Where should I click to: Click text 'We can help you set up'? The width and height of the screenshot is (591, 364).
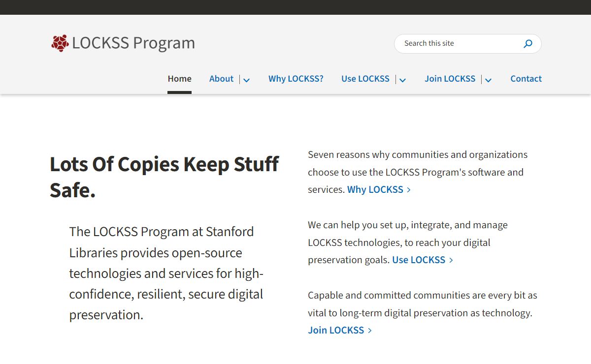coord(358,225)
